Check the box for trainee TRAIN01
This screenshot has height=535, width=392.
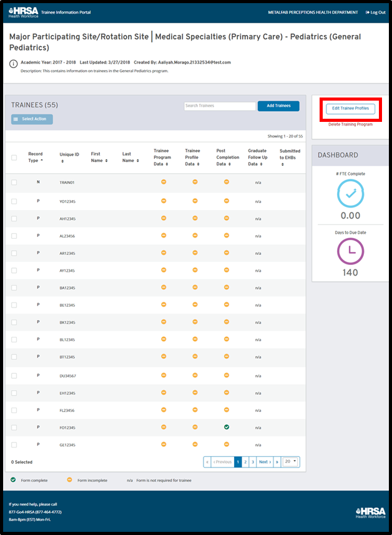14,182
